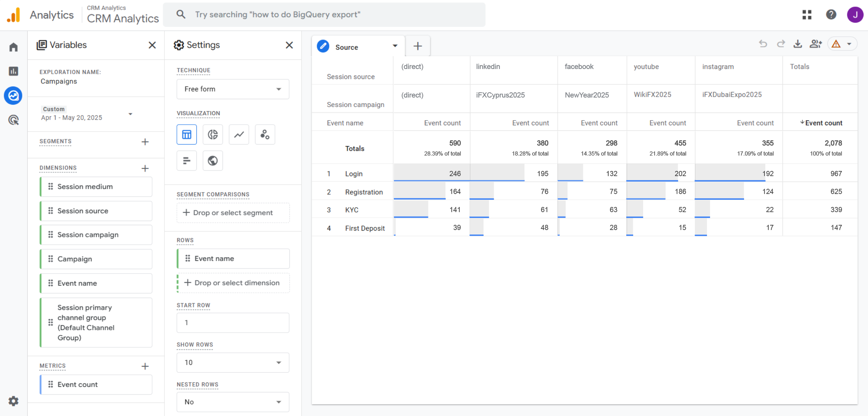The image size is (868, 416).
Task: Download the exploration data
Action: [798, 44]
